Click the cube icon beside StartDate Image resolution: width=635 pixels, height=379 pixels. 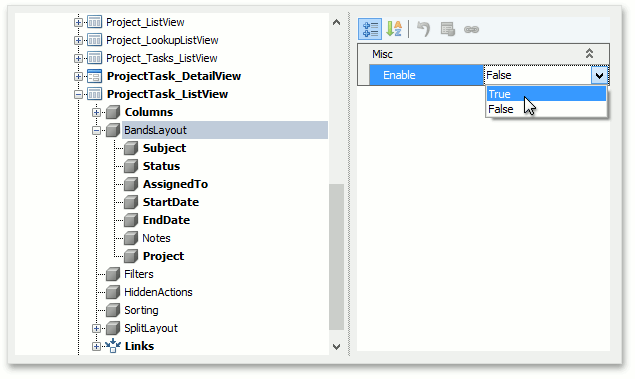click(x=131, y=202)
